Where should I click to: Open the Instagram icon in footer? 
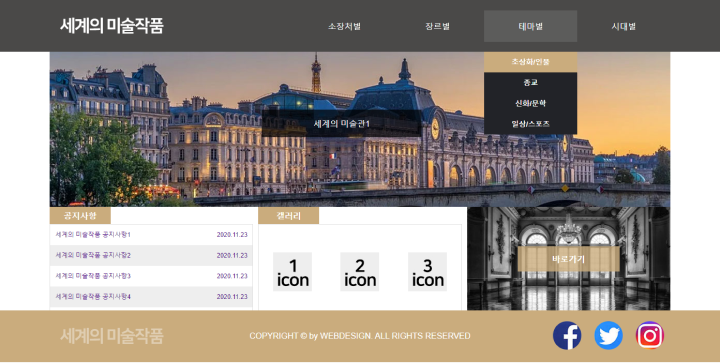pyautogui.click(x=650, y=335)
